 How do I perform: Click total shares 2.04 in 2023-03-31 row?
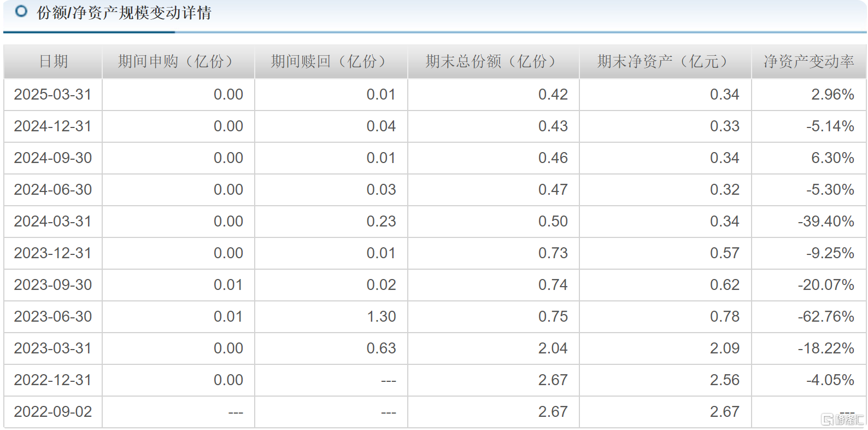pos(553,348)
